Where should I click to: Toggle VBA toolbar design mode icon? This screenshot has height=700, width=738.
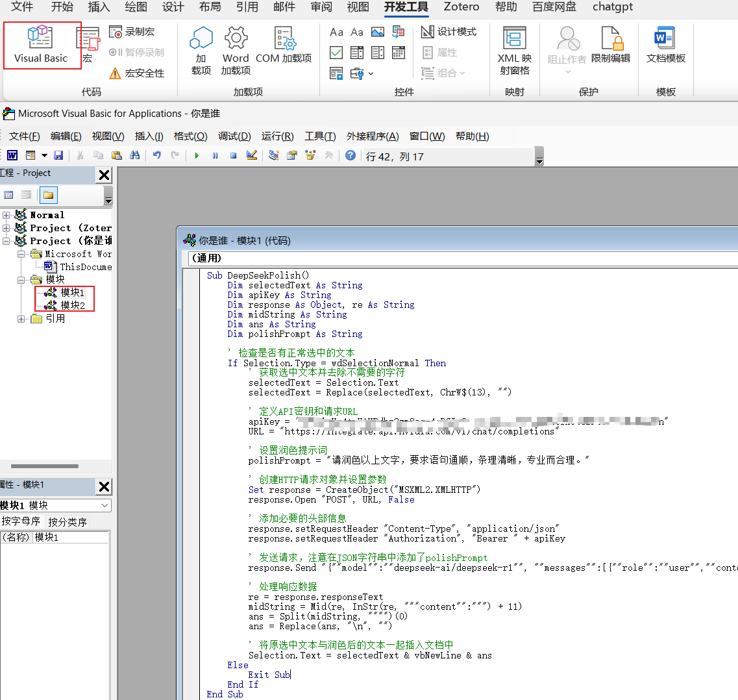pos(252,155)
